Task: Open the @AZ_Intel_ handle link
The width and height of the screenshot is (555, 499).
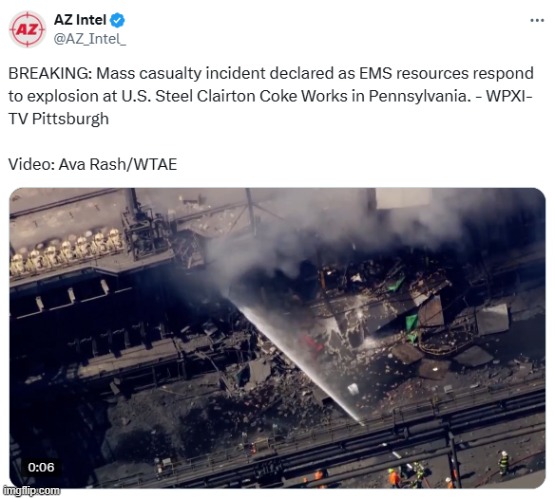Action: tap(90, 39)
